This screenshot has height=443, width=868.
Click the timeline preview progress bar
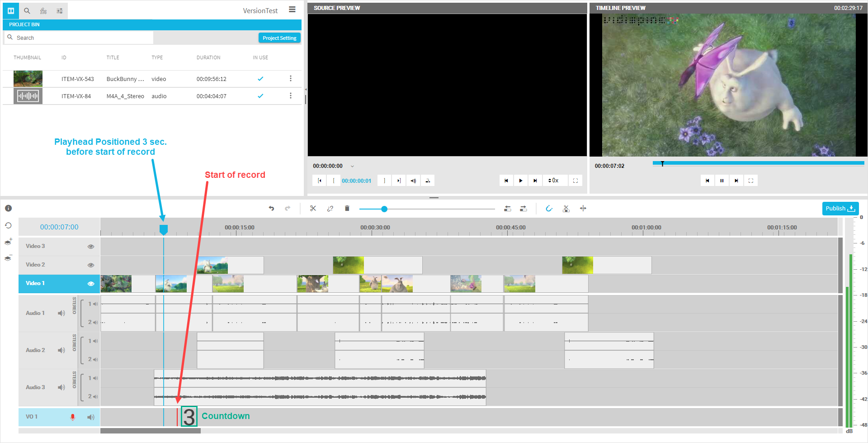point(758,163)
